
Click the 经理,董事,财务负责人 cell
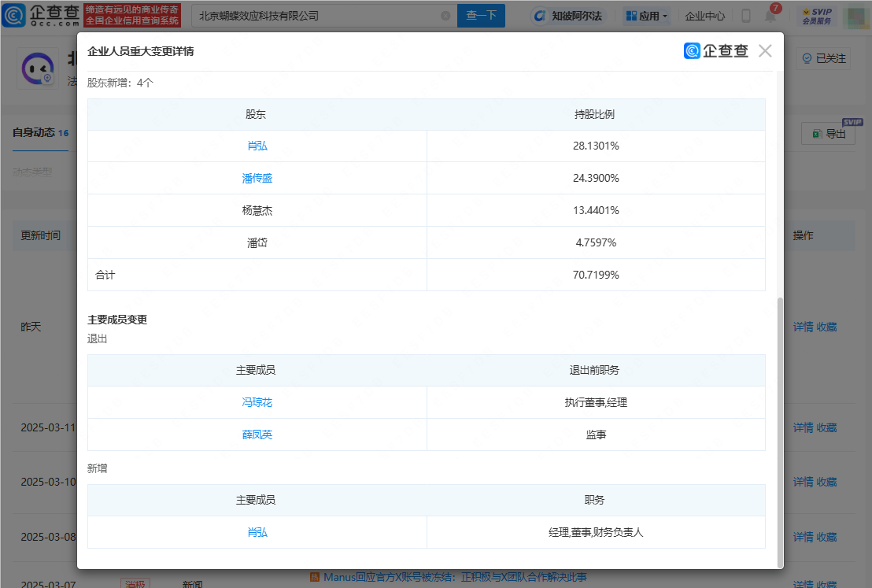pos(597,532)
